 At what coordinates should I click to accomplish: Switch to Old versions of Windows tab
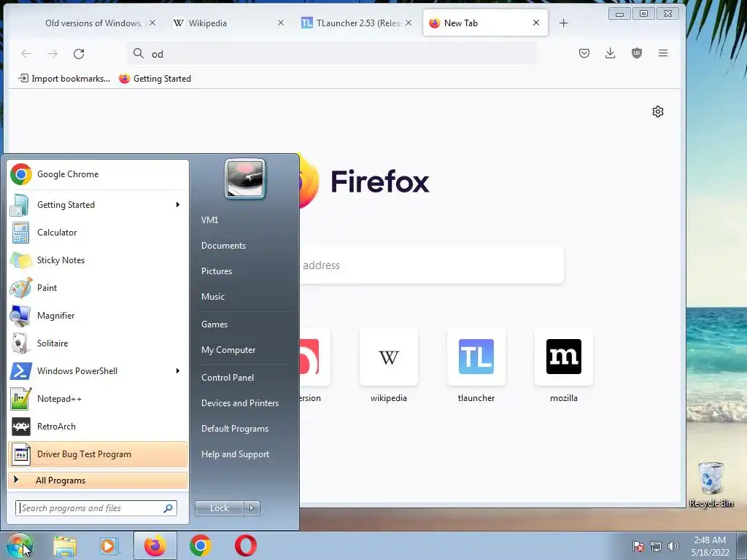93,23
